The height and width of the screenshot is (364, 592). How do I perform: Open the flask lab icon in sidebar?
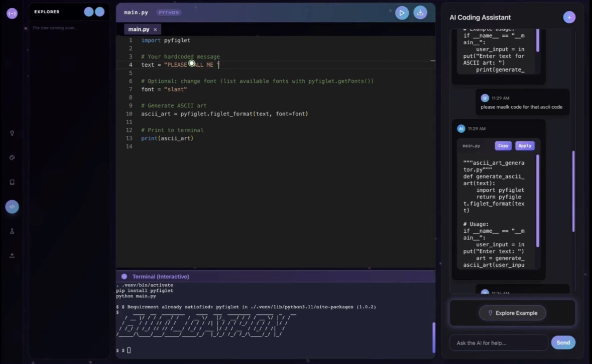click(12, 231)
